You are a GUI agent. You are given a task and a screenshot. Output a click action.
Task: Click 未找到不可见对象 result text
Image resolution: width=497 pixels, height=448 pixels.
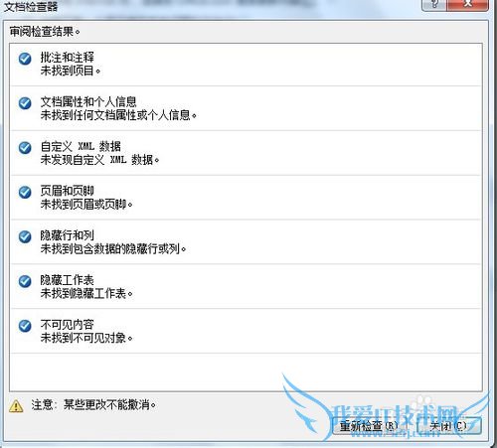click(86, 338)
